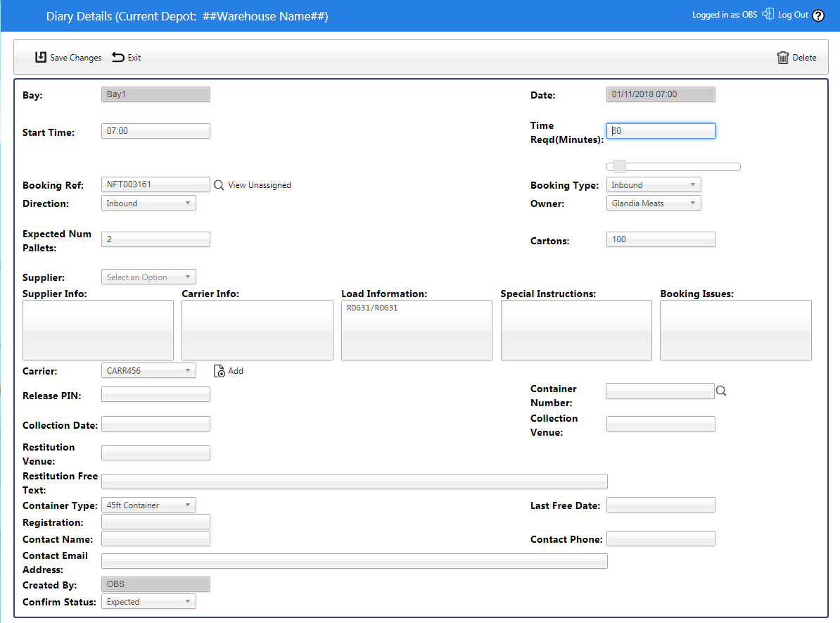
Task: Click the Special Instructions text area
Action: point(576,330)
